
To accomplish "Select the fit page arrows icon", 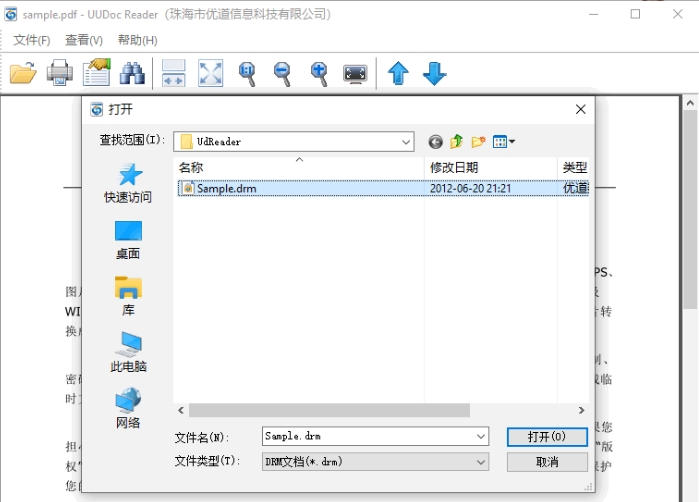I will tap(210, 73).
